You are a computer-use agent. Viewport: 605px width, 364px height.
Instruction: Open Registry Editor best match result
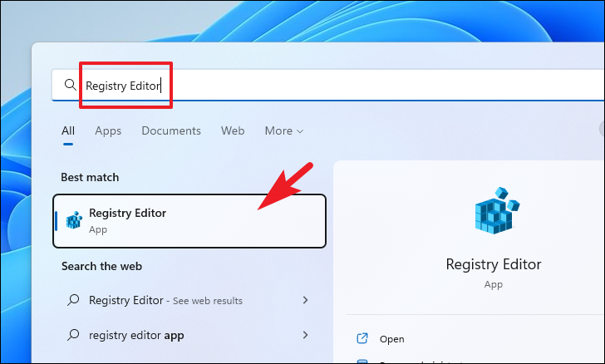pyautogui.click(x=189, y=221)
